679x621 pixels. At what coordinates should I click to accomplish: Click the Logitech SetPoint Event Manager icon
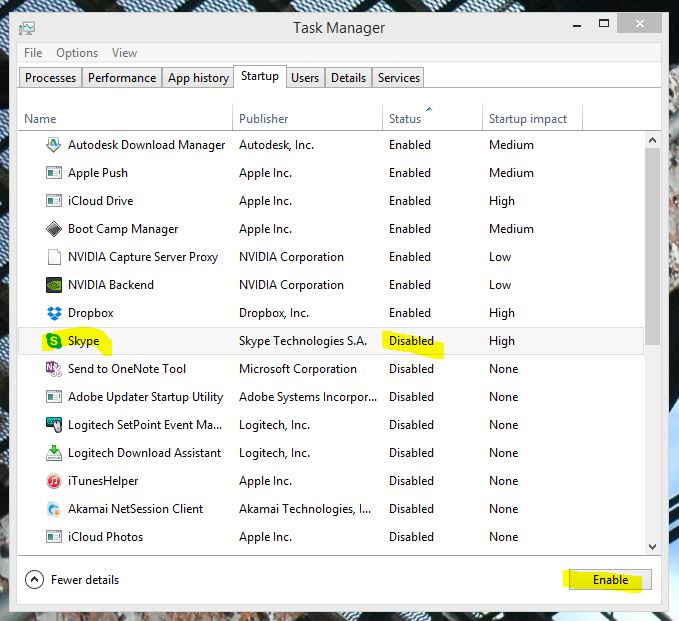pyautogui.click(x=54, y=425)
